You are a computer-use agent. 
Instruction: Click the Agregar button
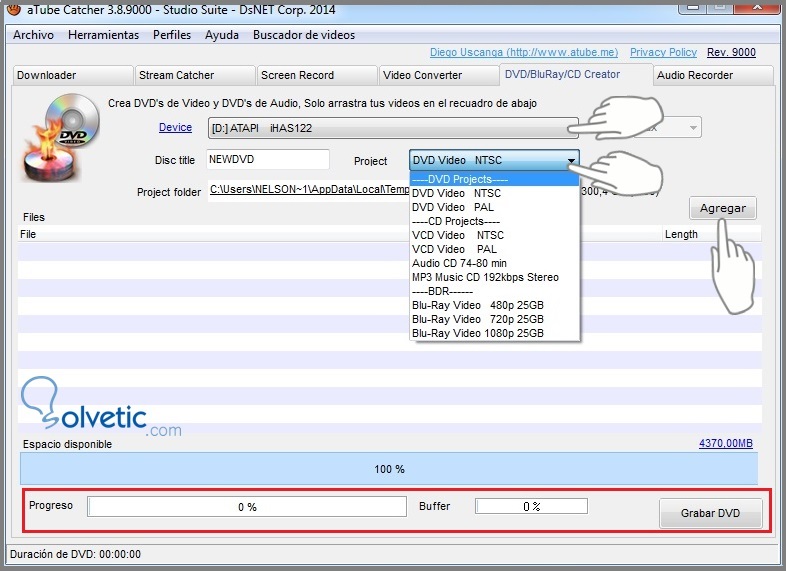coord(722,208)
